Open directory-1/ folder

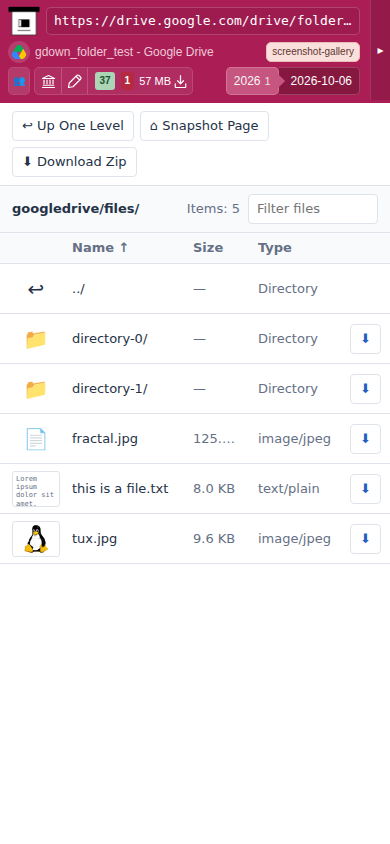click(110, 389)
